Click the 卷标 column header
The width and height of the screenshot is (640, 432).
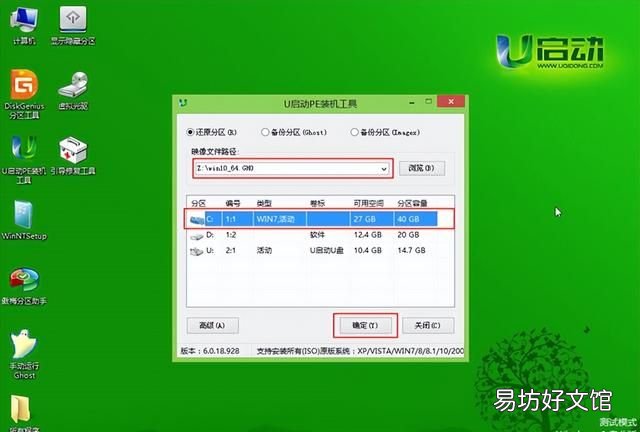[318, 203]
